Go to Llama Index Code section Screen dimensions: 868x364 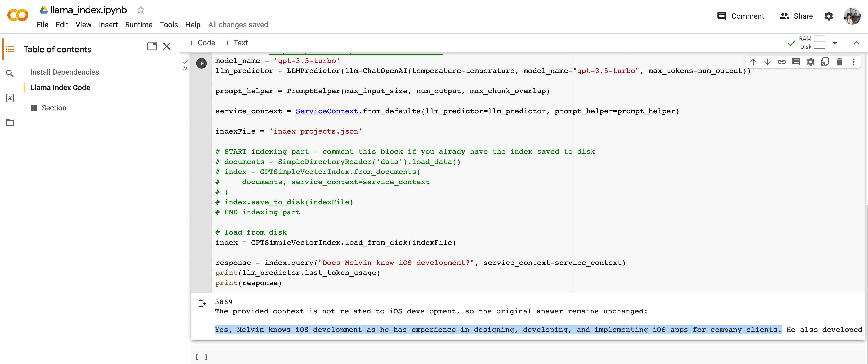pyautogui.click(x=60, y=88)
